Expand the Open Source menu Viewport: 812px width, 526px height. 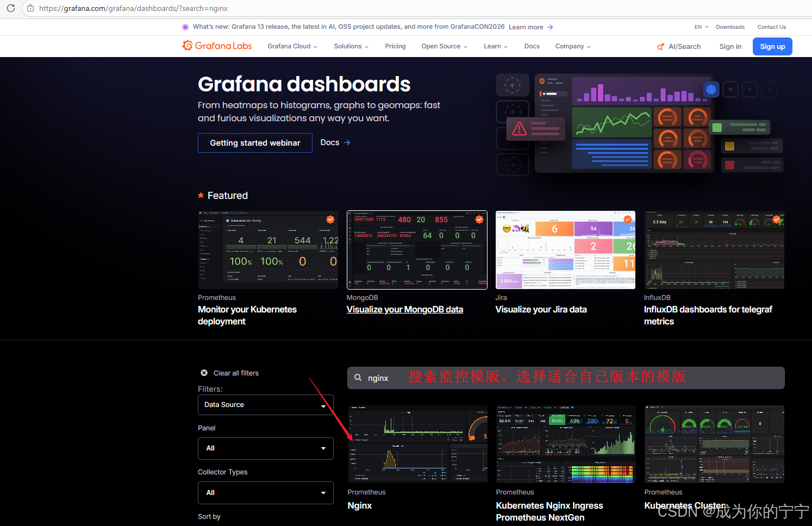(445, 46)
